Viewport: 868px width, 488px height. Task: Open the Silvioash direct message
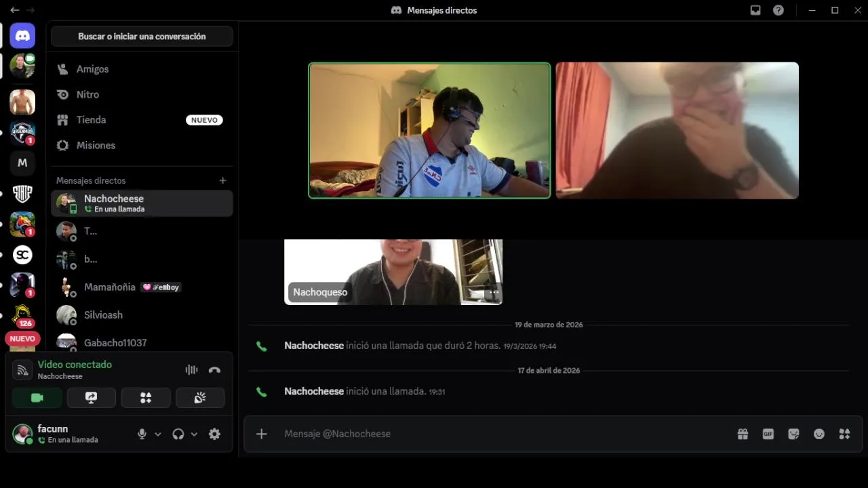click(x=142, y=314)
